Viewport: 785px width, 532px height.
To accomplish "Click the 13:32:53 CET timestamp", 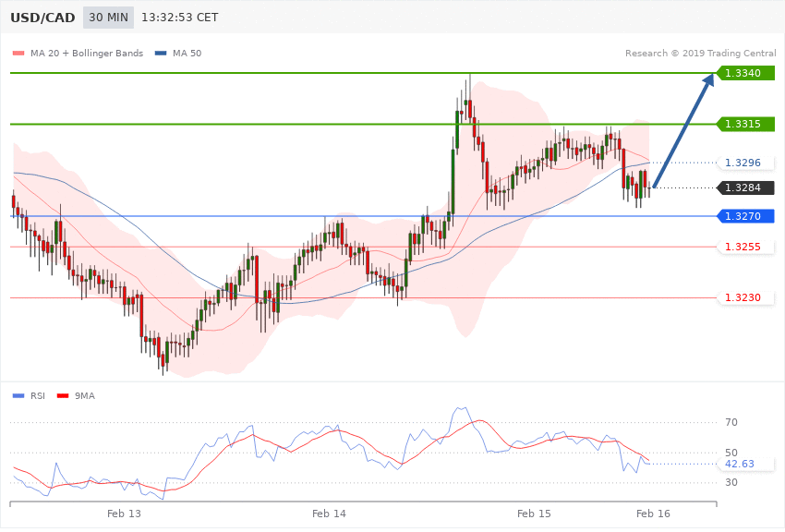I will pos(180,18).
